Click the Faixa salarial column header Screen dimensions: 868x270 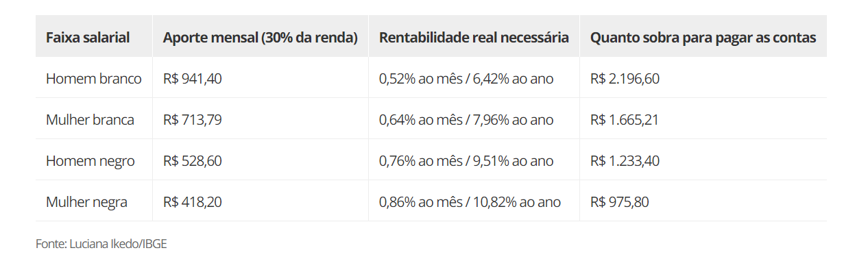click(88, 38)
